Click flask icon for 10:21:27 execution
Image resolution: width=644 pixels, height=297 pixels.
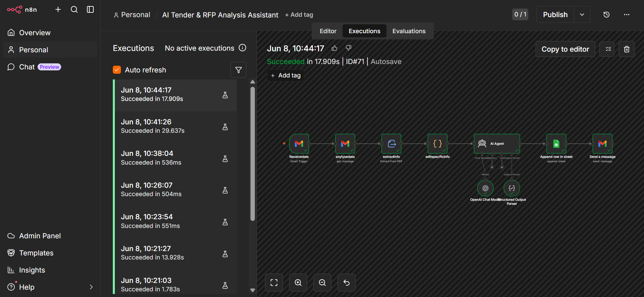click(225, 254)
